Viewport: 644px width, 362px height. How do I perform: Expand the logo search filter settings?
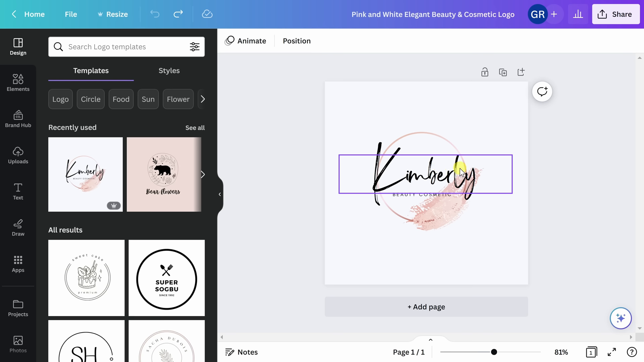[x=195, y=46]
